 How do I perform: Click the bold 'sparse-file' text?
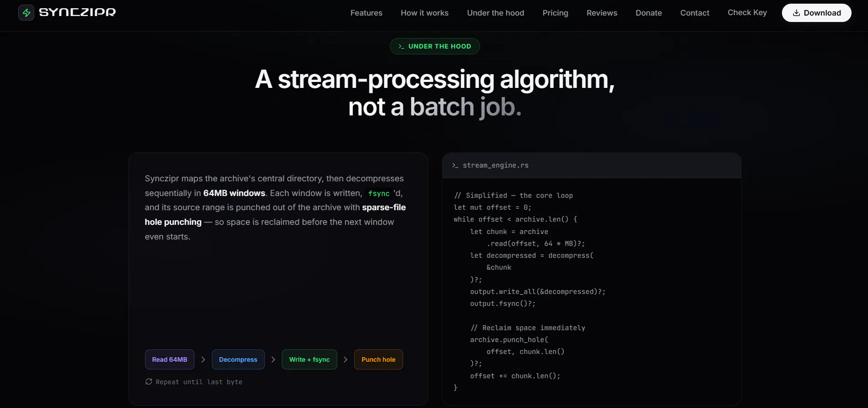[x=384, y=207]
